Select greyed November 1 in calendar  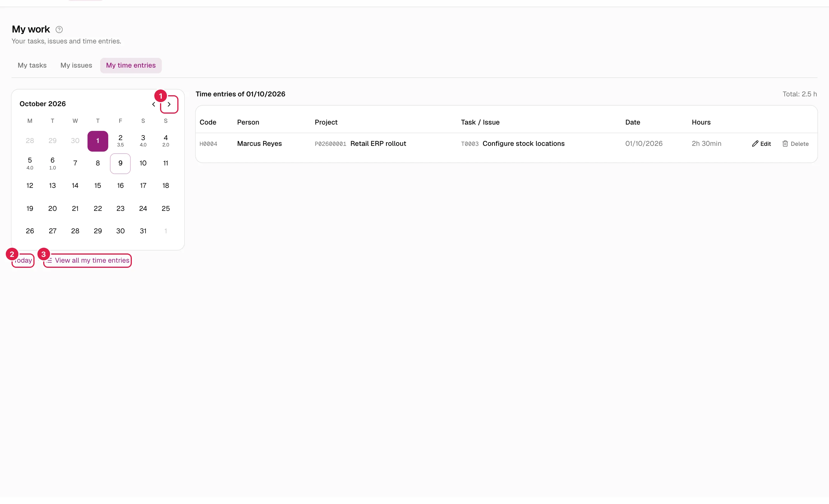[x=166, y=231]
